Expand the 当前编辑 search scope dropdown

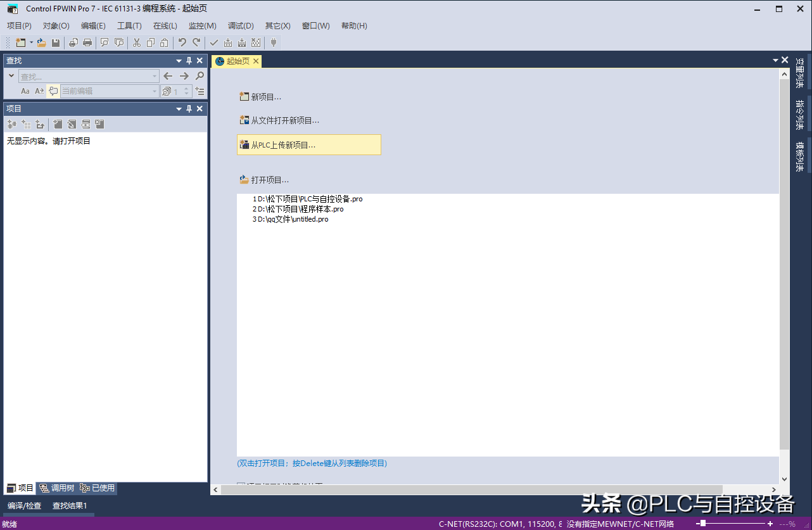tap(155, 91)
